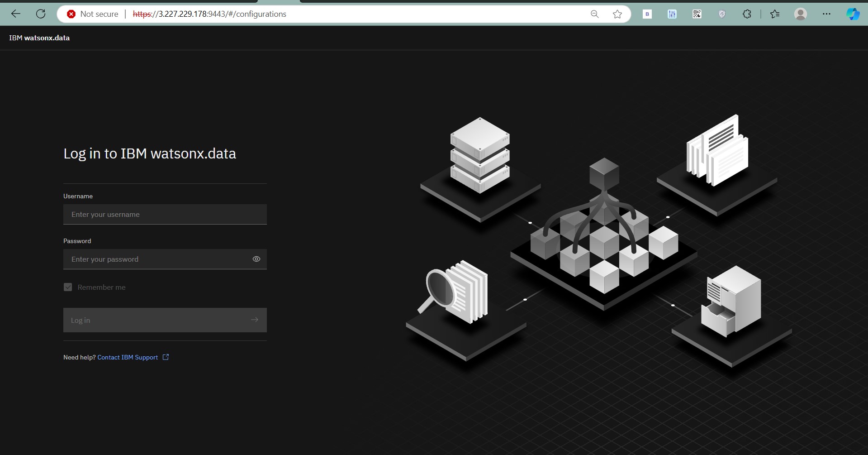
Task: Click the Log in to IBM watsonx.data heading
Action: [x=150, y=153]
